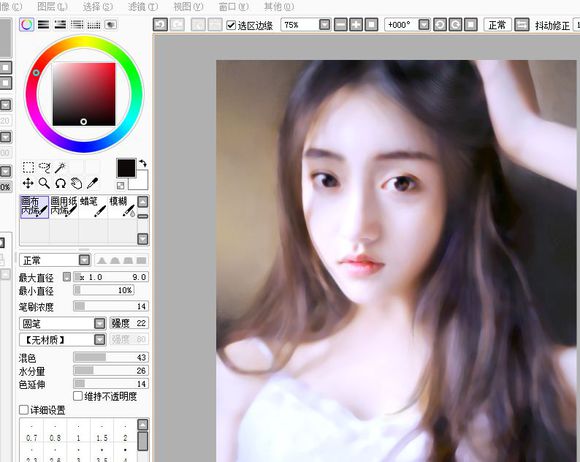Open the 正常 brush blend mode dropdown
The height and width of the screenshot is (462, 580).
pos(84,260)
